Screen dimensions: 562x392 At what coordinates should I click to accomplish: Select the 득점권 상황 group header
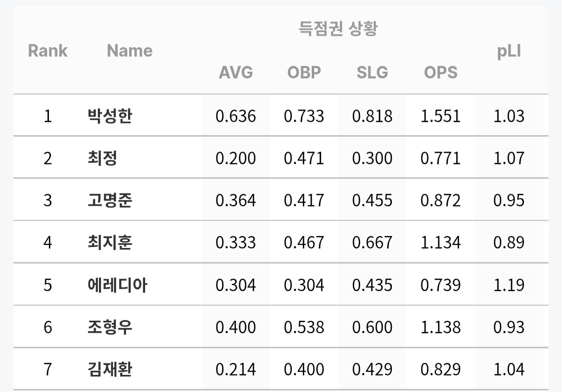coord(338,28)
